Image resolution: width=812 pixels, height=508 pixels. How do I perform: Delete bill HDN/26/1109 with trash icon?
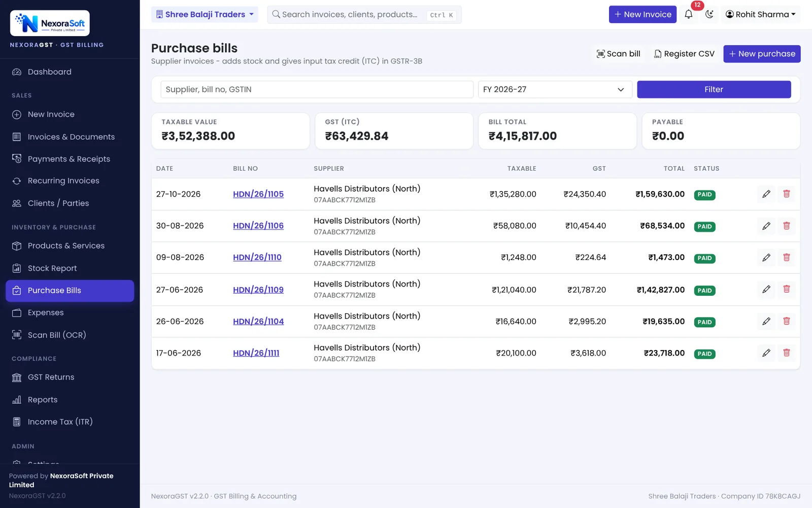[787, 289]
